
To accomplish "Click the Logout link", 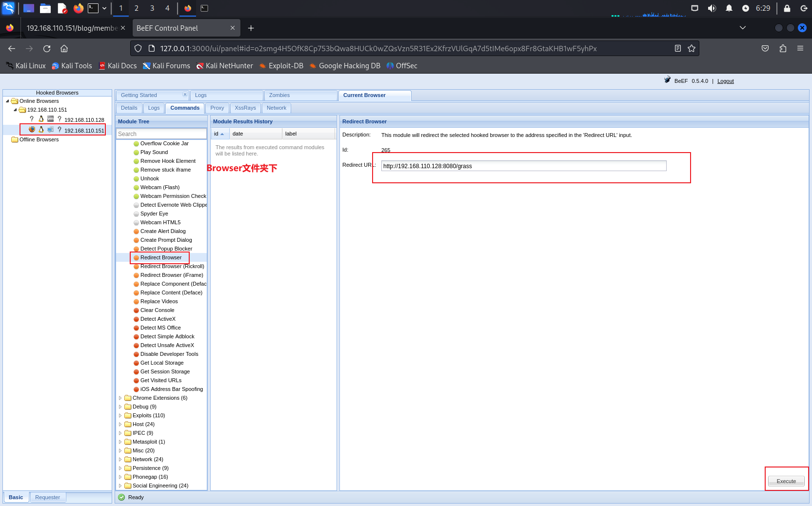I will (x=725, y=81).
